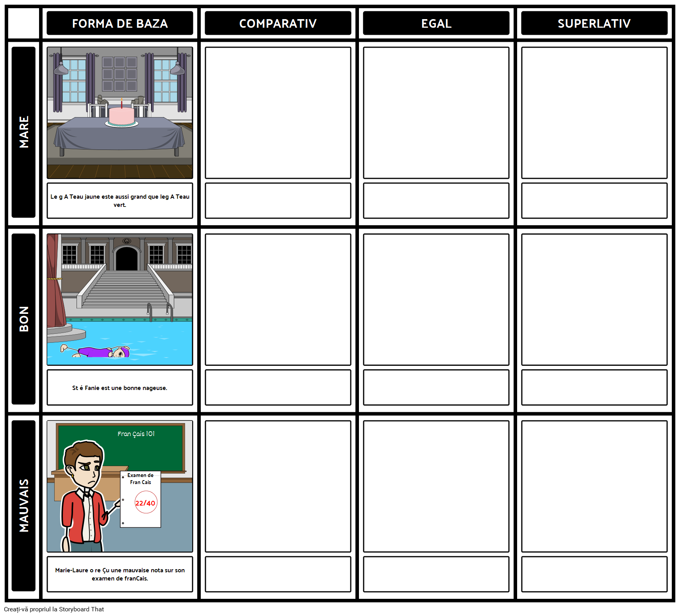Open the birthday cake dining room scene

point(120,113)
